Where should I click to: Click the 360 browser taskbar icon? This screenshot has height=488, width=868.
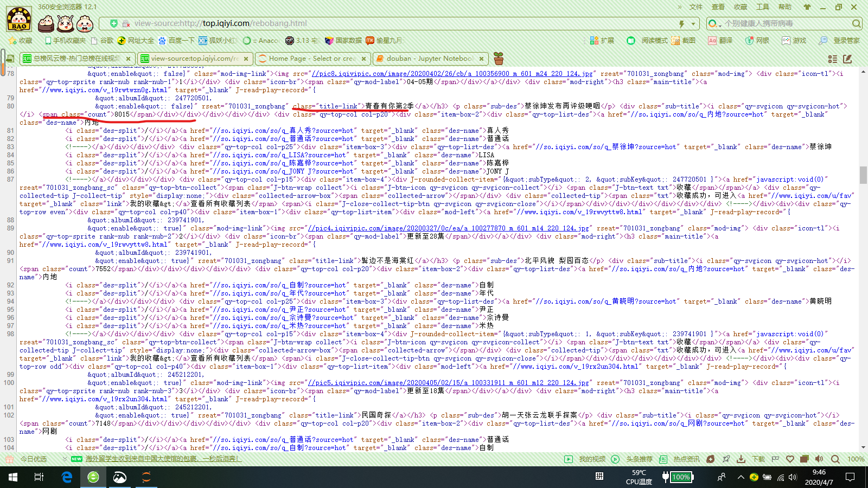point(93,477)
